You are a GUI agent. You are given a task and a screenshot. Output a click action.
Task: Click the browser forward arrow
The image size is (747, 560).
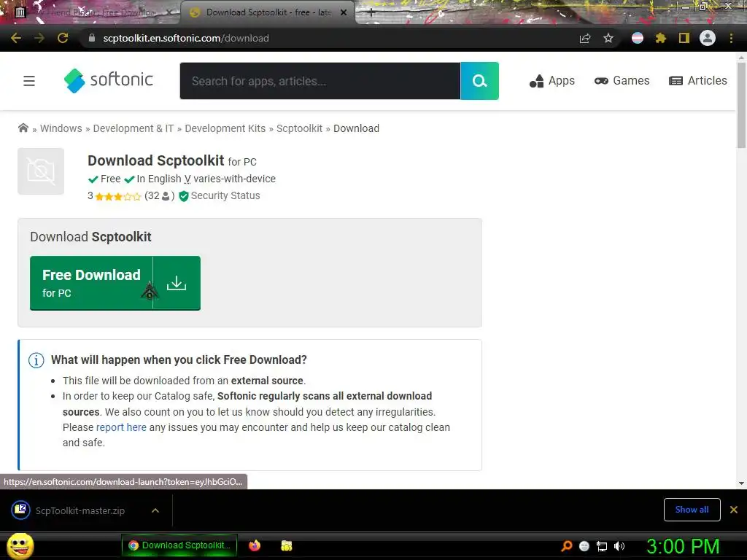[x=39, y=38]
